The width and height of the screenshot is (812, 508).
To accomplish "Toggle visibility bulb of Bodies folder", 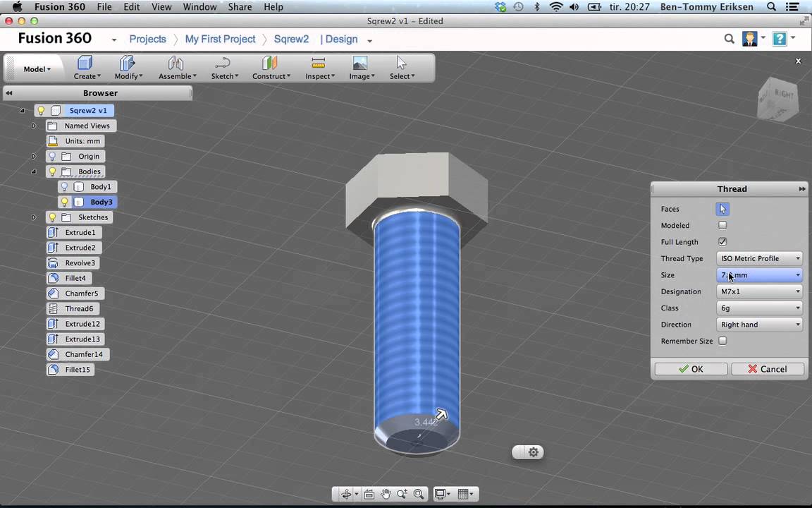I will click(x=51, y=171).
